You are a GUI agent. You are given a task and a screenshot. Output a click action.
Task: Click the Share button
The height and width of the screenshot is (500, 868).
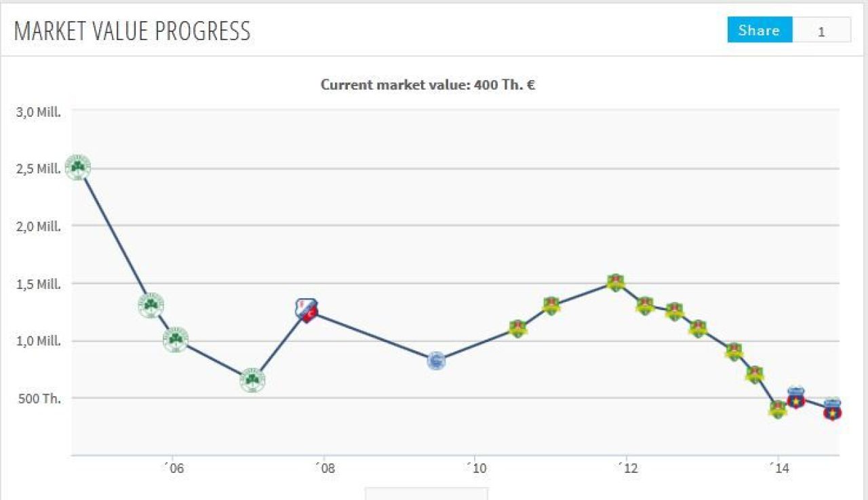(759, 31)
